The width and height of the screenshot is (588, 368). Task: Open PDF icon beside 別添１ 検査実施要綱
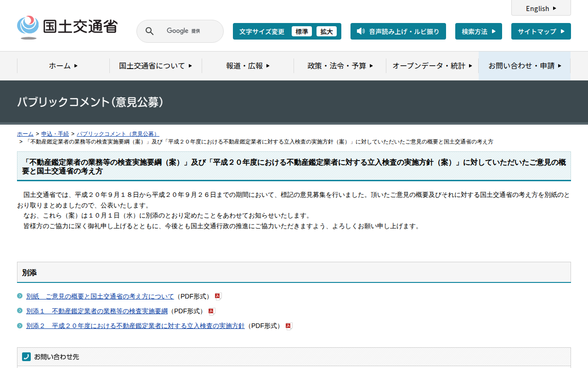point(212,311)
